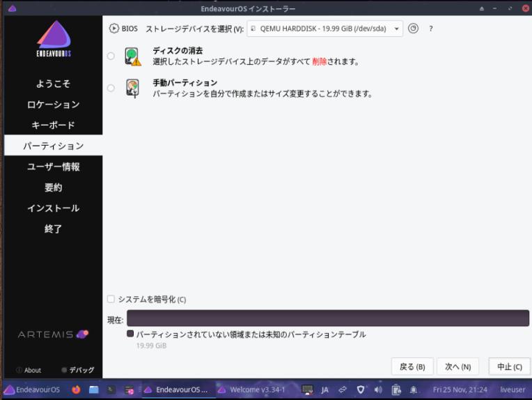Click the unpartitioned space legend color square
The width and height of the screenshot is (532, 400).
tap(130, 333)
